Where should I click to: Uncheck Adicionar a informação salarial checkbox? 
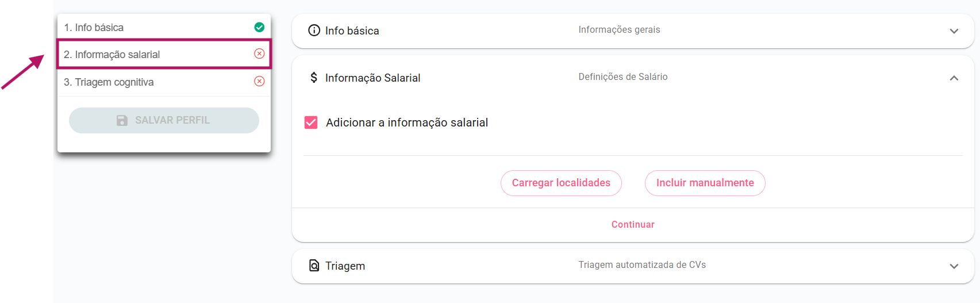tap(311, 122)
